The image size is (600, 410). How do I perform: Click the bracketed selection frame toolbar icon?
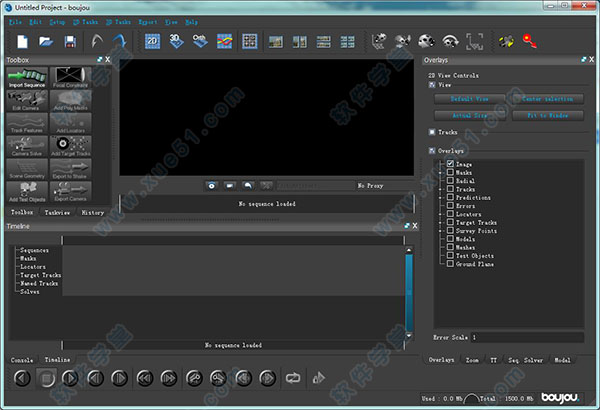click(x=474, y=41)
